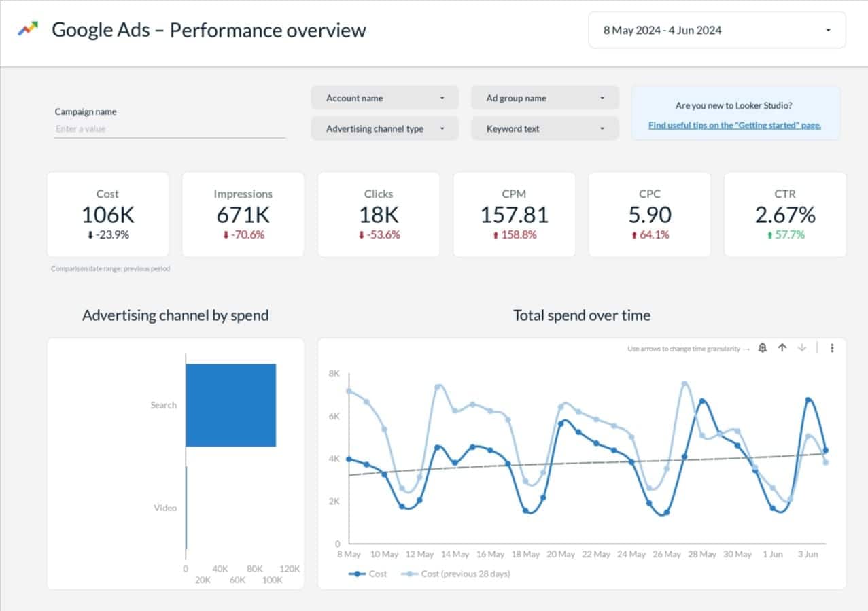Toggle the Cost series in the chart legend
Image resolution: width=868 pixels, height=611 pixels.
(x=370, y=574)
